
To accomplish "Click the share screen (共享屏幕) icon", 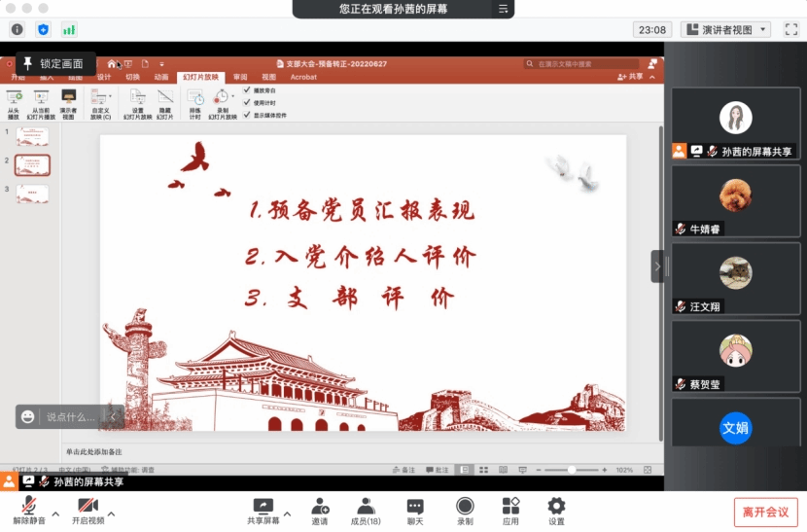I will [x=263, y=510].
